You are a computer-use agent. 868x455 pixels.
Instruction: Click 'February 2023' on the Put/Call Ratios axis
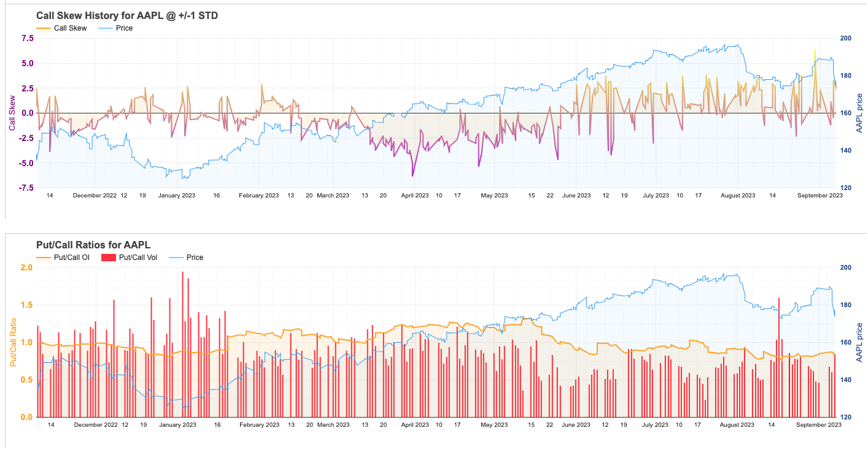click(259, 425)
